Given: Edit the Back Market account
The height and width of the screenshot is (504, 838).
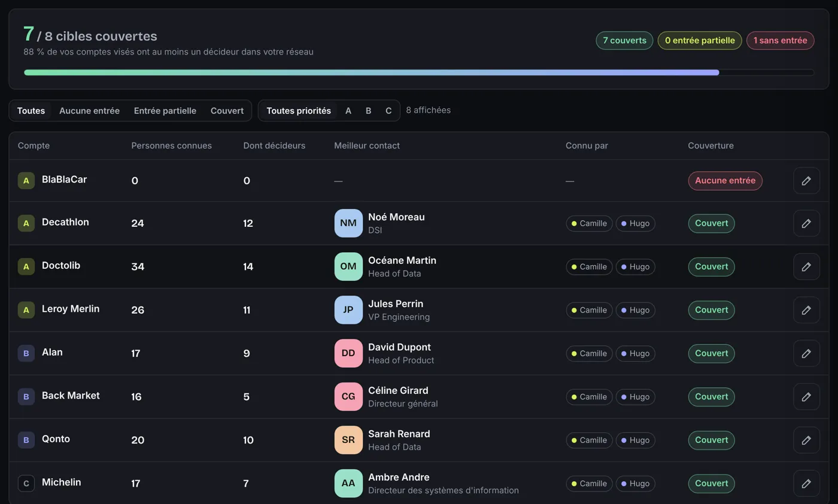Looking at the screenshot, I should [806, 397].
